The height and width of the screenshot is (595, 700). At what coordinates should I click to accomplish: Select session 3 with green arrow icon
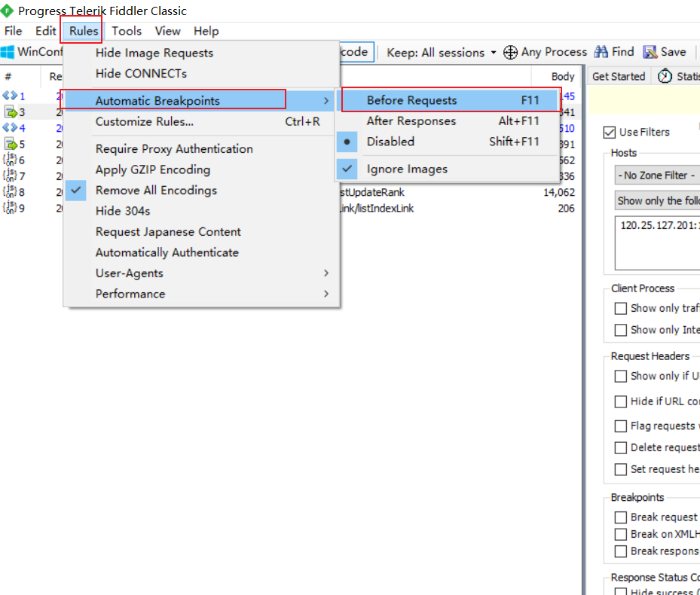point(11,112)
